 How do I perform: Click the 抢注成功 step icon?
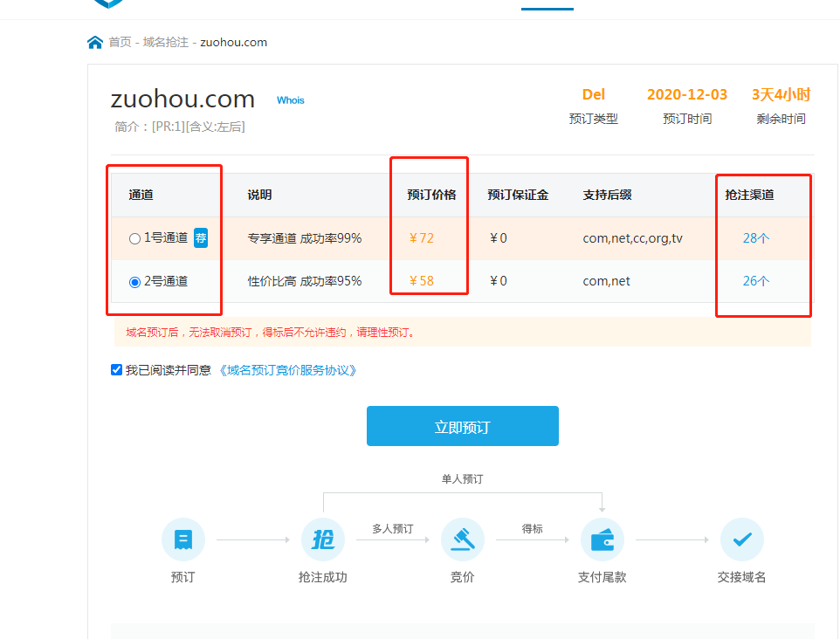click(x=323, y=539)
